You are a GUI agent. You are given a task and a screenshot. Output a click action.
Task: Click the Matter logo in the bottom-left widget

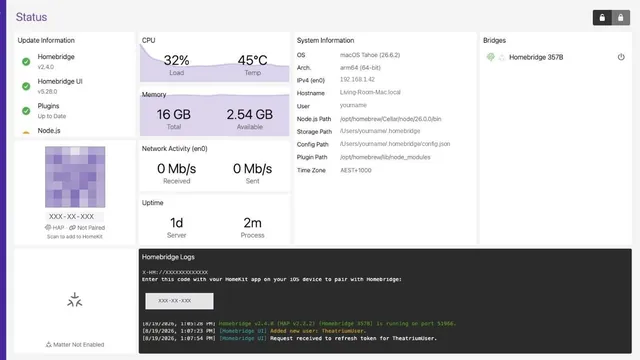pos(75,300)
